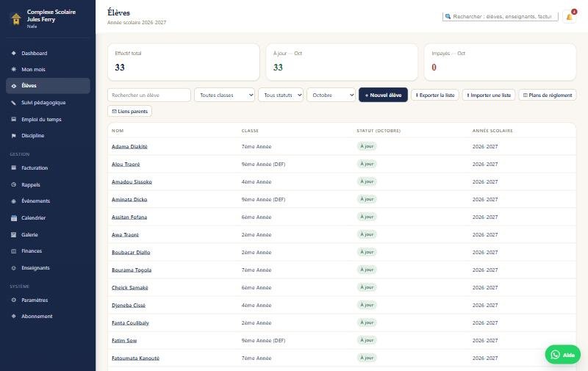The height and width of the screenshot is (371, 588).
Task: Click the Liens parents button
Action: click(130, 112)
